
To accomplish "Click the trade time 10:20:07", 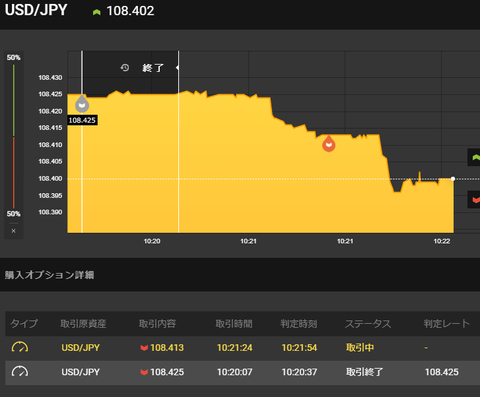I will point(235,372).
